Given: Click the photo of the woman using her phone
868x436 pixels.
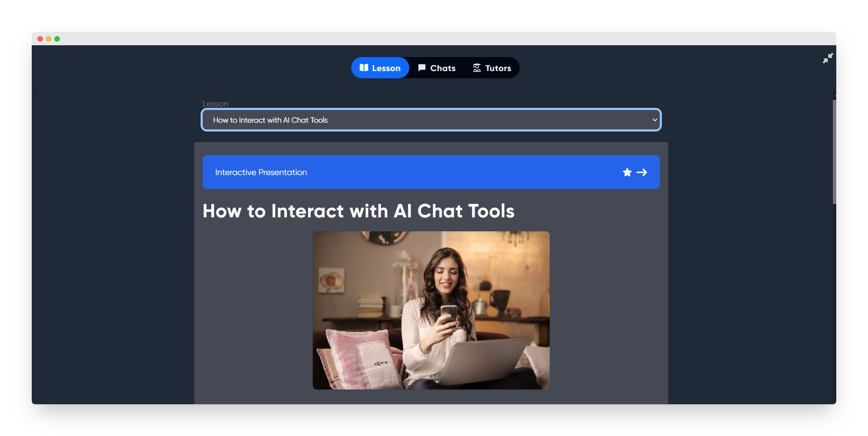Looking at the screenshot, I should (431, 310).
